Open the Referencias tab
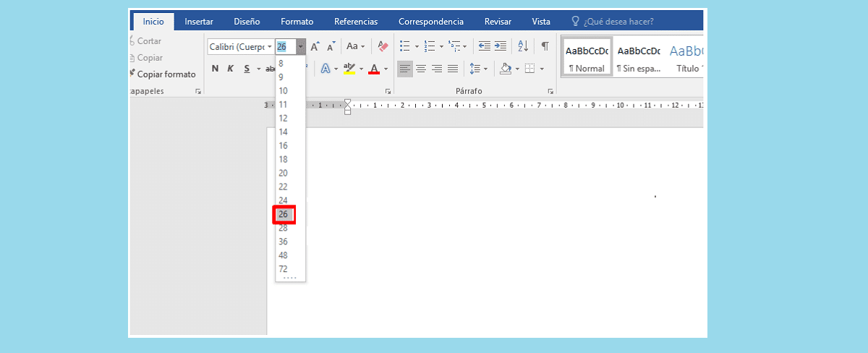868x353 pixels. pyautogui.click(x=356, y=22)
